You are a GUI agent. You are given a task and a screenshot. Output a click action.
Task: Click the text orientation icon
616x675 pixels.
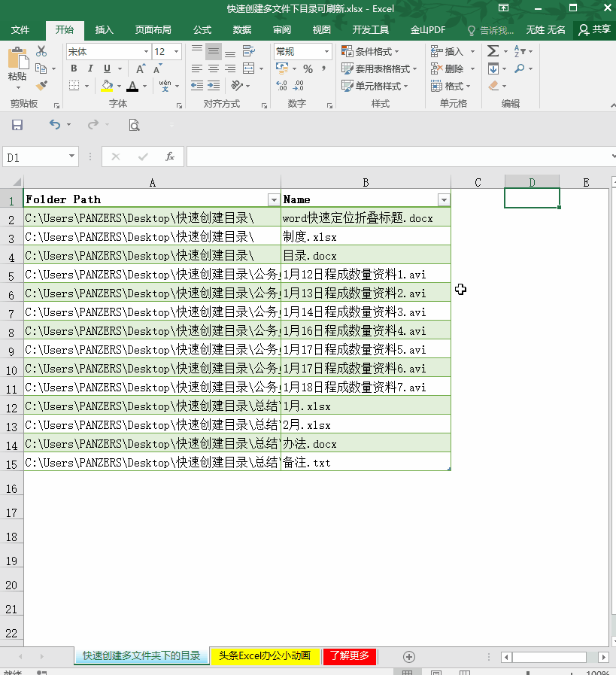coord(237,86)
